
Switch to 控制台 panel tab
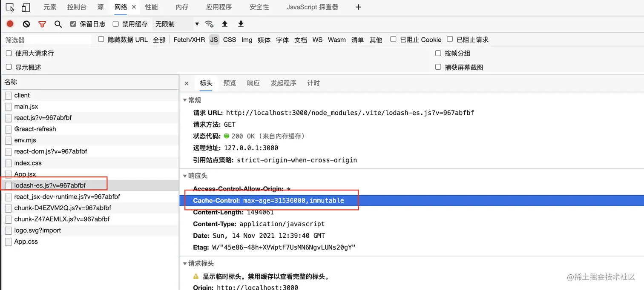click(77, 7)
